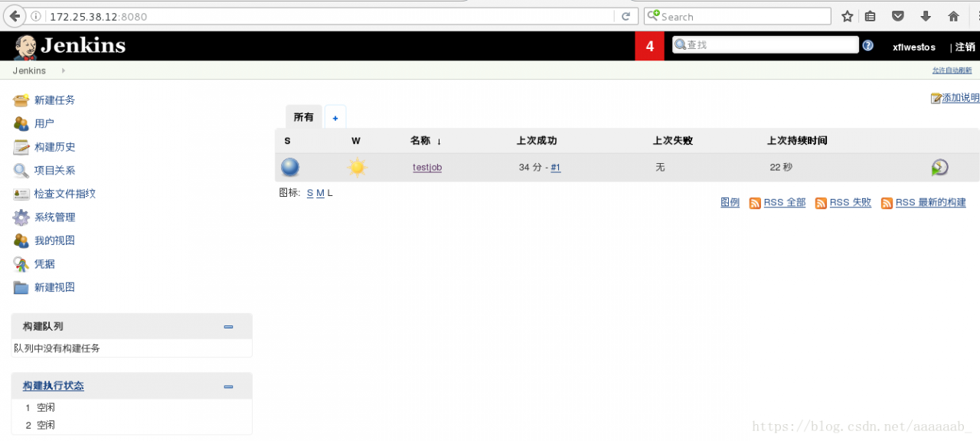The width and height of the screenshot is (980, 441).
Task: Click the 构建历史 sidebar text link
Action: click(x=55, y=147)
